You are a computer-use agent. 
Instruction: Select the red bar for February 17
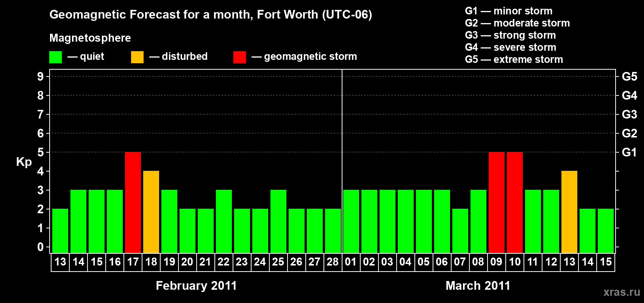[x=133, y=203]
